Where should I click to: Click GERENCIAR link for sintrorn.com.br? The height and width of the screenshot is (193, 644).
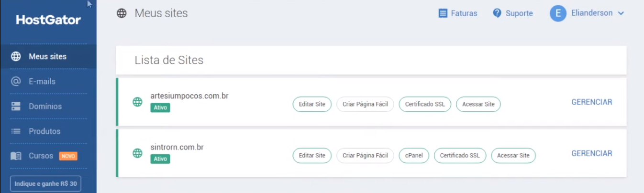pos(592,153)
